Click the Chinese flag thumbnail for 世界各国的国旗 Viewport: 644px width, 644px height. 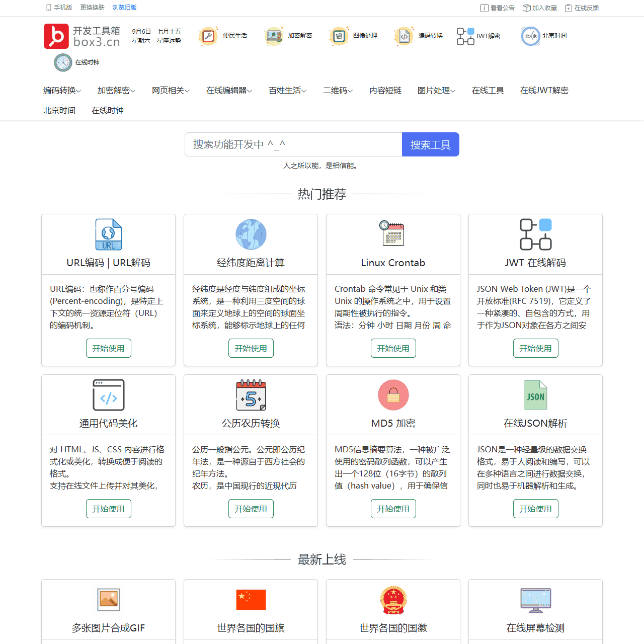[251, 600]
